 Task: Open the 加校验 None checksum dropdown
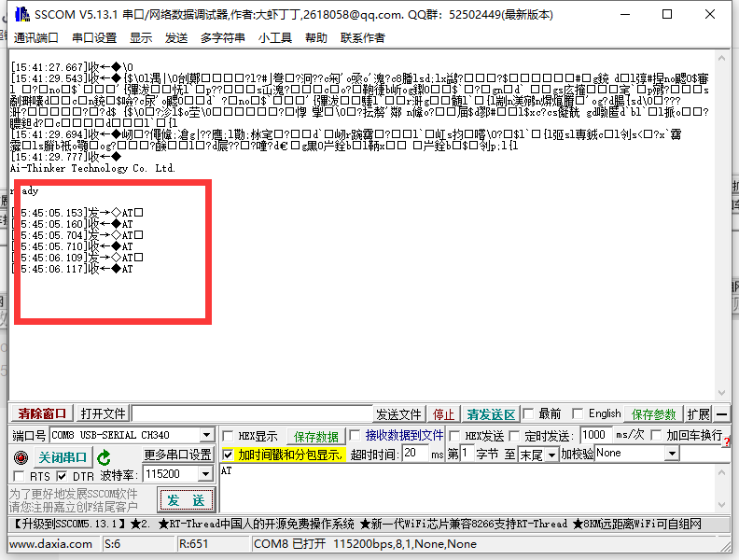point(672,454)
